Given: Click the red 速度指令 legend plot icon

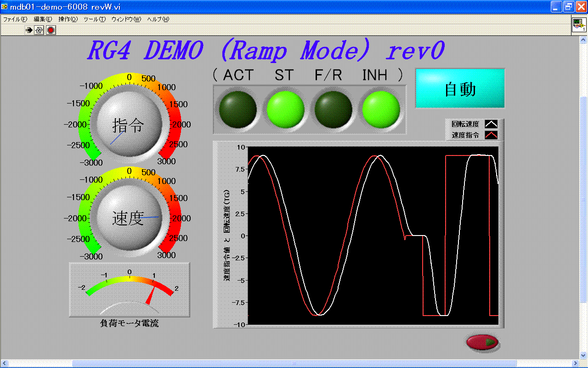Looking at the screenshot, I should [491, 135].
